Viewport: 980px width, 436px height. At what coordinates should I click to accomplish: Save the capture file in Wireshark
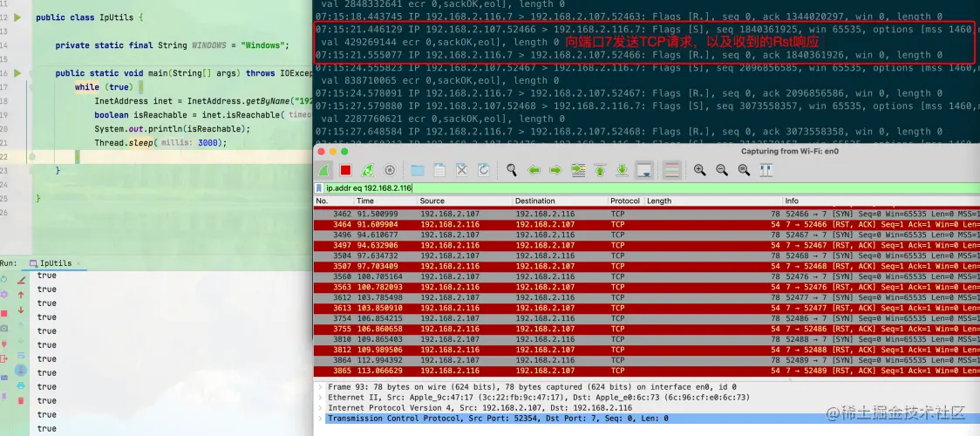point(439,170)
